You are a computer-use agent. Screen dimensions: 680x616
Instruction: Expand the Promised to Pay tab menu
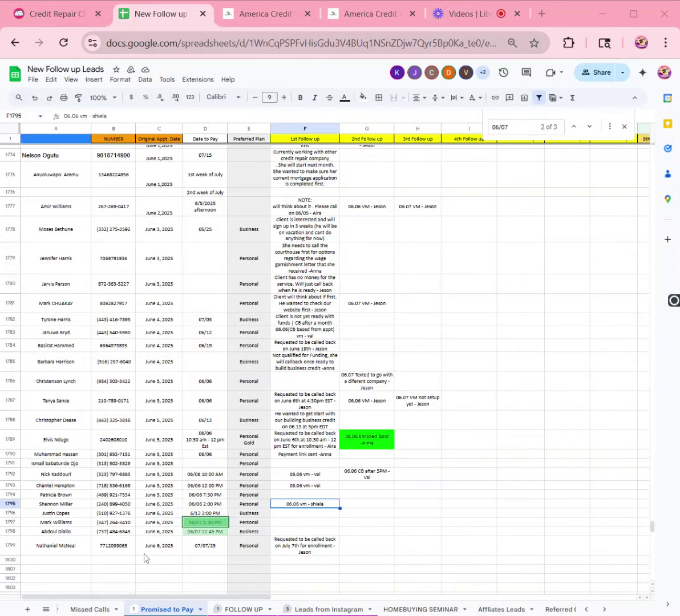pos(200,610)
